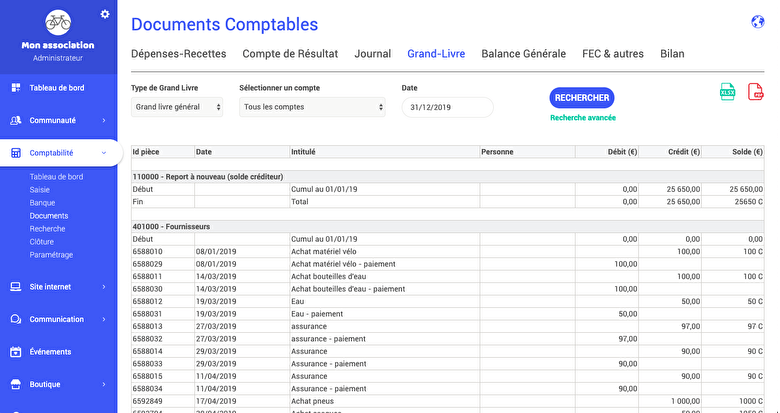Click the Date input field

tap(447, 107)
